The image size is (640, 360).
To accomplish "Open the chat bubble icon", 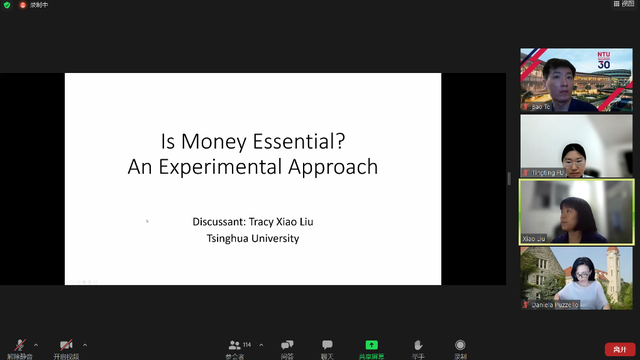I will click(x=327, y=345).
